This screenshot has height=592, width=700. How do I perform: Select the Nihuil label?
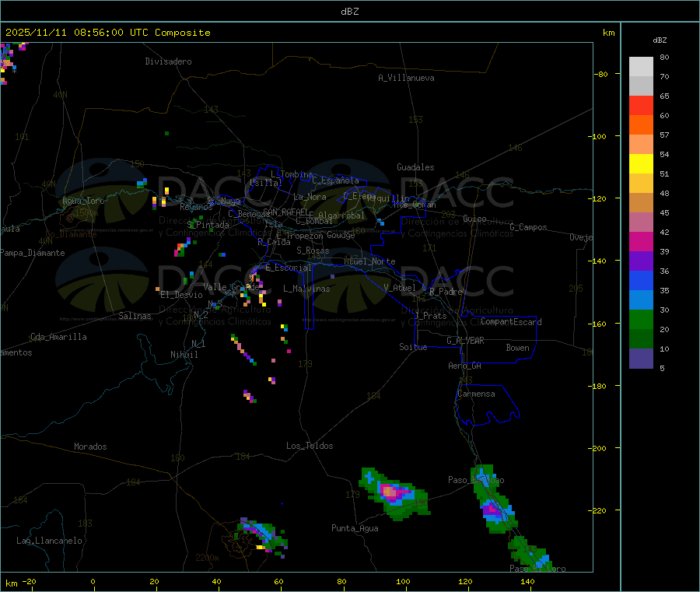[x=184, y=355]
